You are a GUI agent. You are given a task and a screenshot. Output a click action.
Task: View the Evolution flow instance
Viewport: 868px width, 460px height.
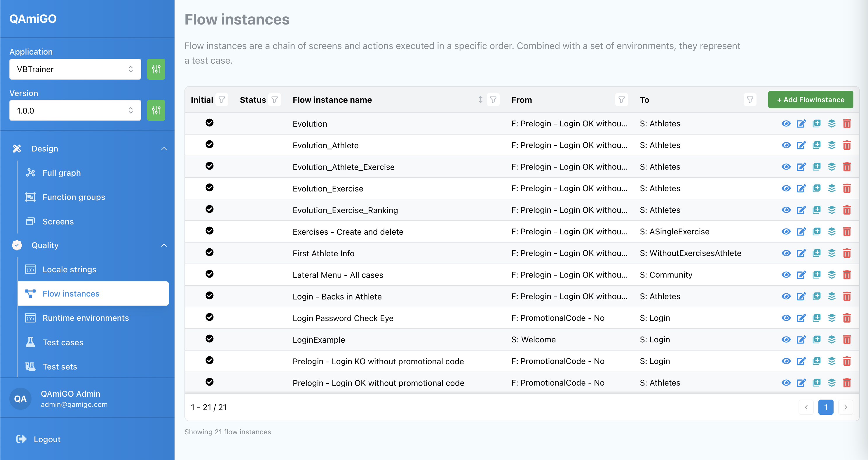coord(786,124)
